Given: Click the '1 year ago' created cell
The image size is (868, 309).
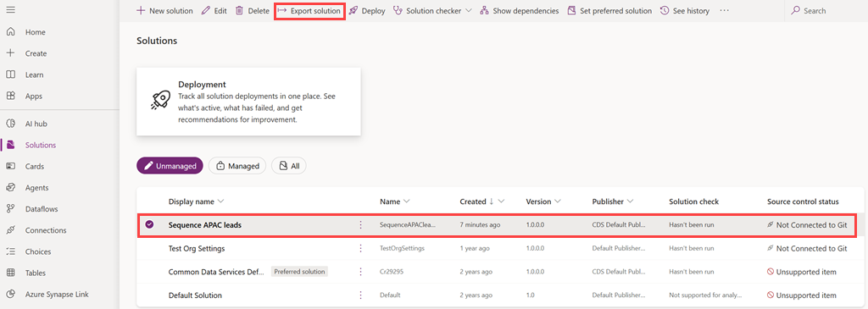Looking at the screenshot, I should point(476,249).
